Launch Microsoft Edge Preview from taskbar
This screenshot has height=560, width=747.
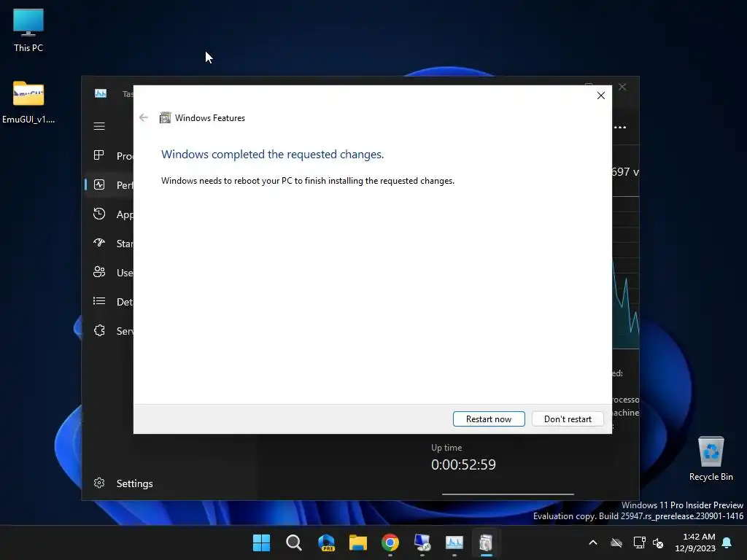pyautogui.click(x=326, y=542)
